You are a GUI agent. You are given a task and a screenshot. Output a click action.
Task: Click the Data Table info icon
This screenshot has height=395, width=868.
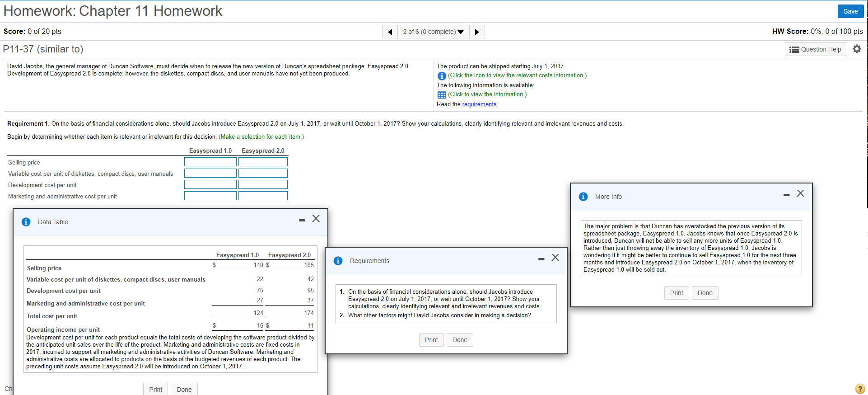click(26, 222)
